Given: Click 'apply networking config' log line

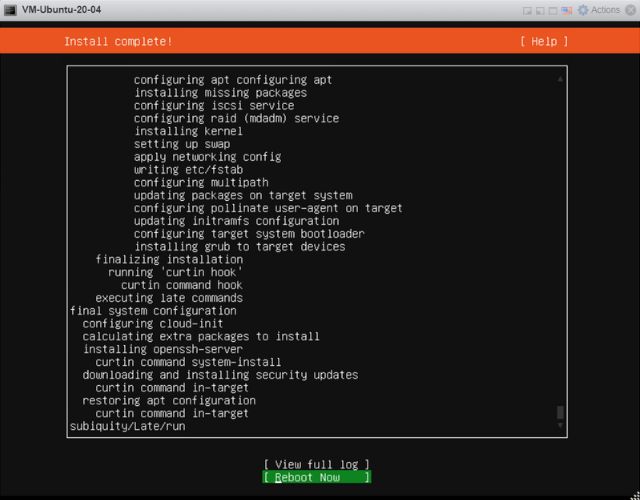Looking at the screenshot, I should click(x=207, y=157).
